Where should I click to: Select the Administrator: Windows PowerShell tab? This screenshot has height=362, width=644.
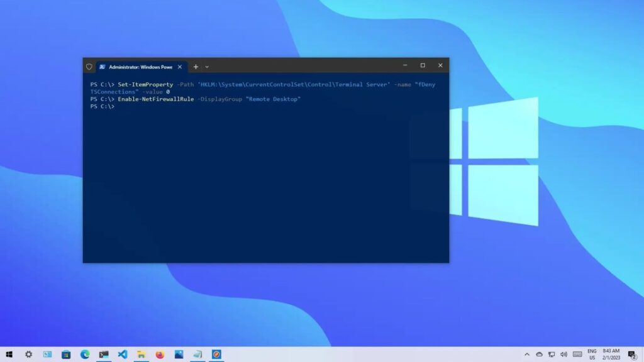140,67
